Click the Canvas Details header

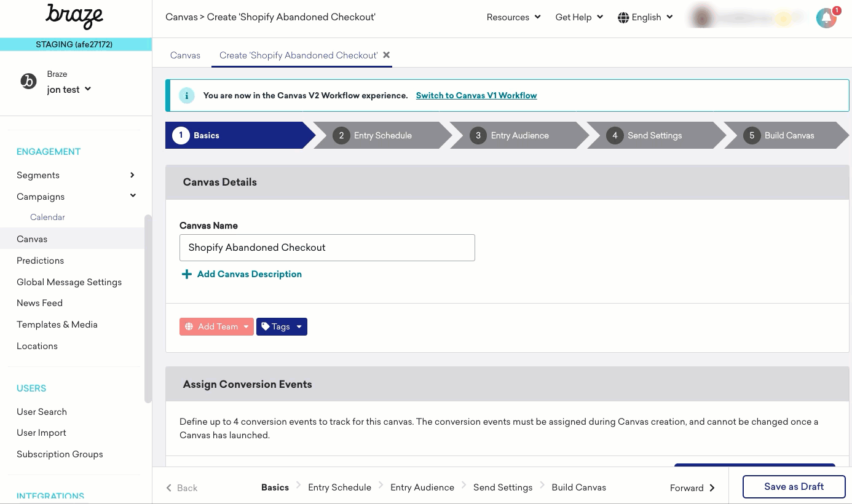point(508,182)
